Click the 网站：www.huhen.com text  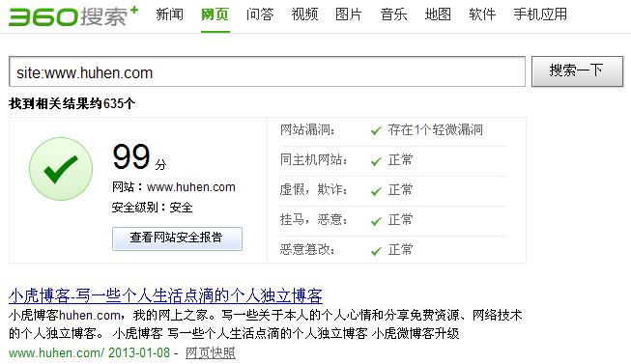173,187
